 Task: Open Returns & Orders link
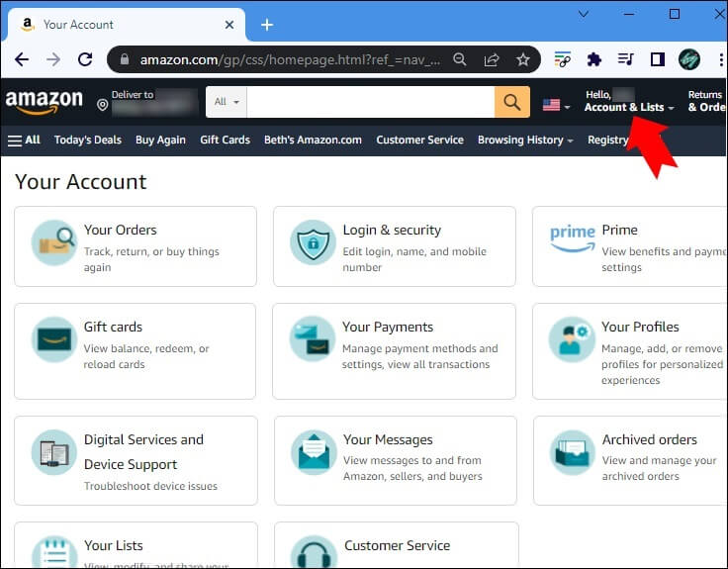tap(706, 101)
